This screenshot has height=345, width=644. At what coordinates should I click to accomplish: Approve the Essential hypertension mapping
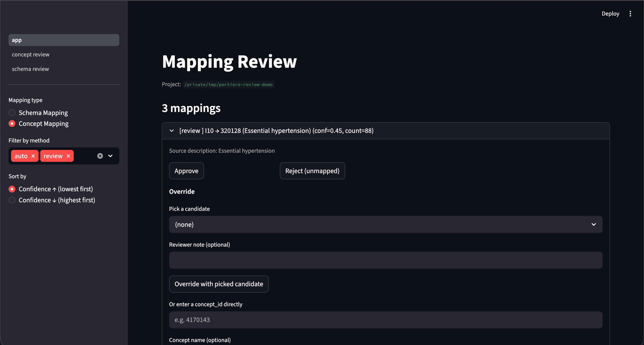point(187,171)
